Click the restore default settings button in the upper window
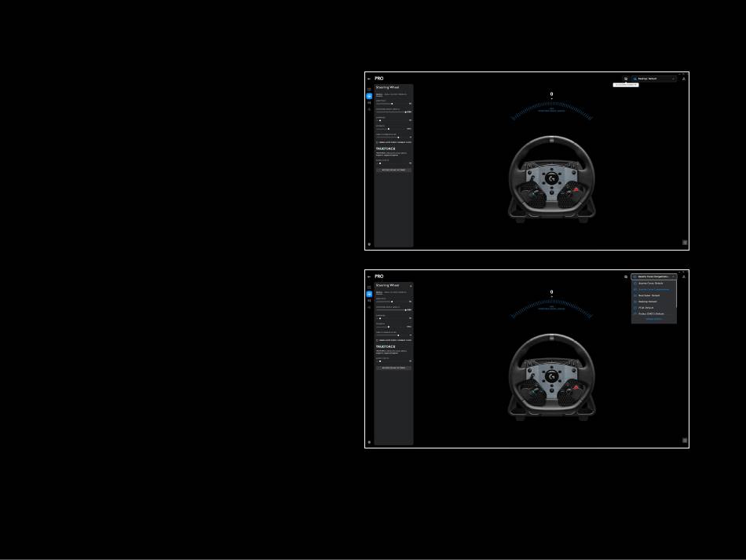Viewport: 746px width, 560px height. 393,170
